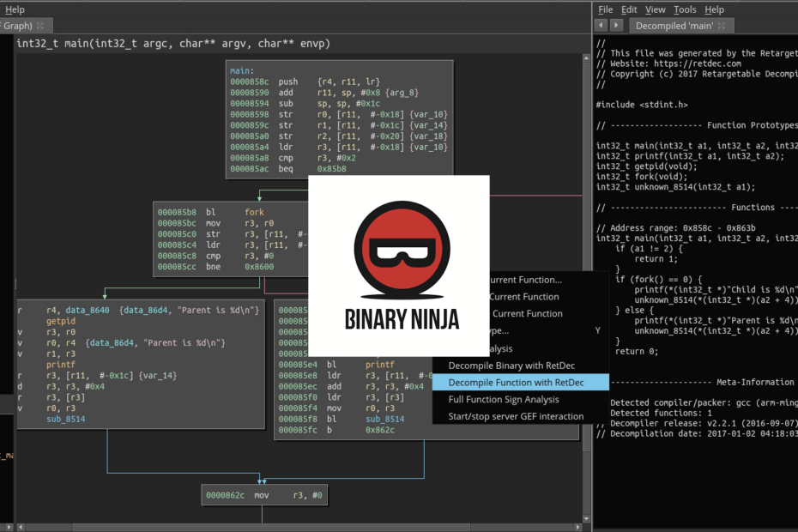Open the Help menu in the decompiler window

[x=714, y=9]
